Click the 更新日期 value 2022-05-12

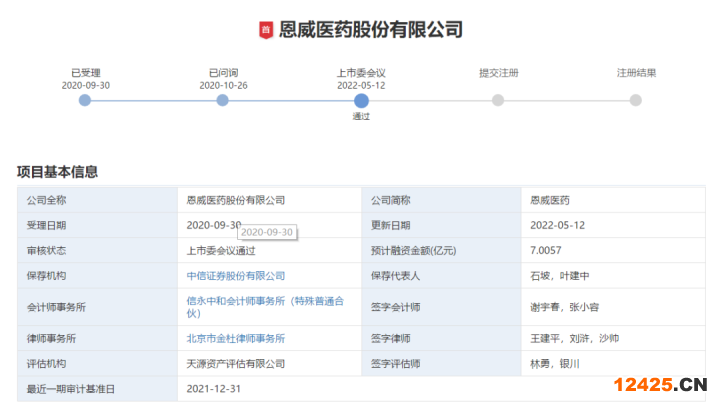pyautogui.click(x=557, y=225)
